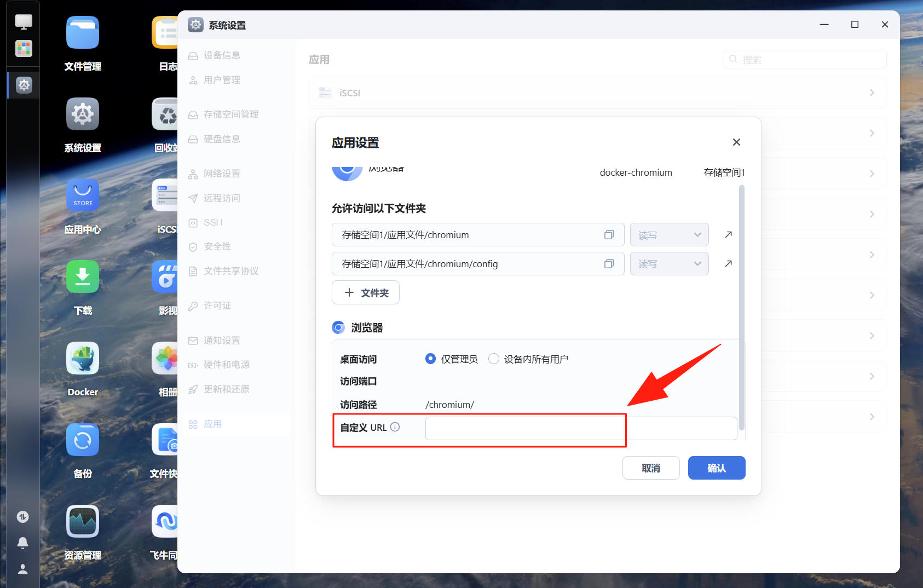The height and width of the screenshot is (588, 923).
Task: Click 取消 to cancel app settings
Action: click(651, 468)
